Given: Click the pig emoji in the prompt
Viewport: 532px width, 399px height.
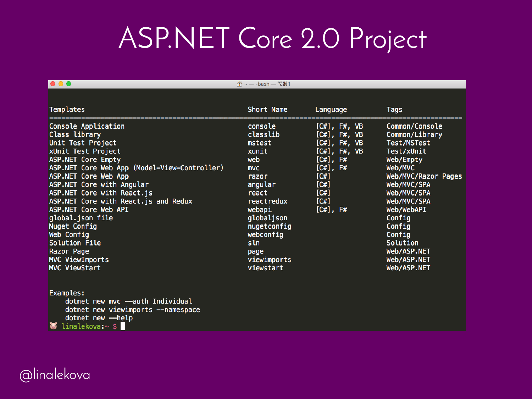Looking at the screenshot, I should pyautogui.click(x=53, y=326).
